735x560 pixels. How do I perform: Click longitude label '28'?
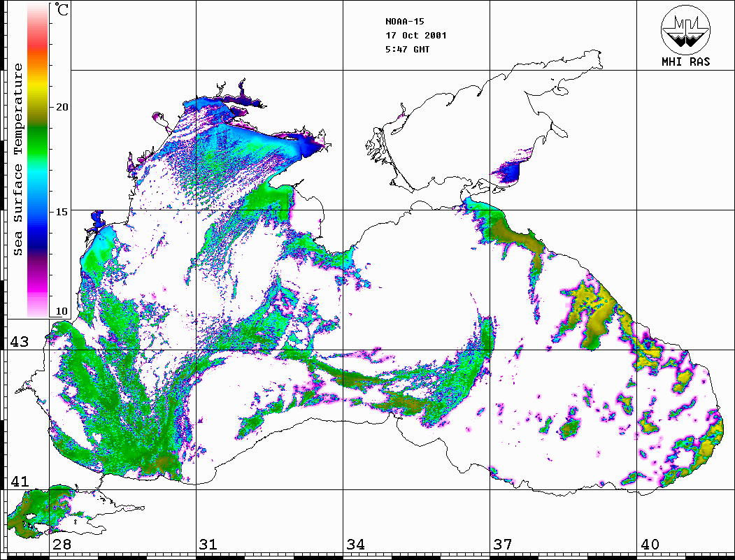(x=62, y=545)
